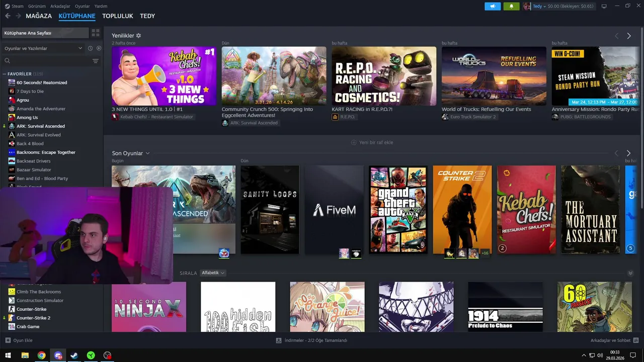Open the FiveM game cover

(x=334, y=210)
